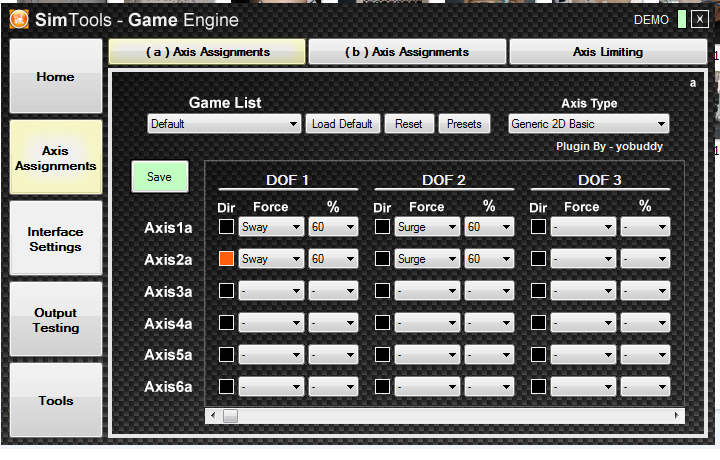The width and height of the screenshot is (720, 460).
Task: Open the Home section
Action: (56, 76)
